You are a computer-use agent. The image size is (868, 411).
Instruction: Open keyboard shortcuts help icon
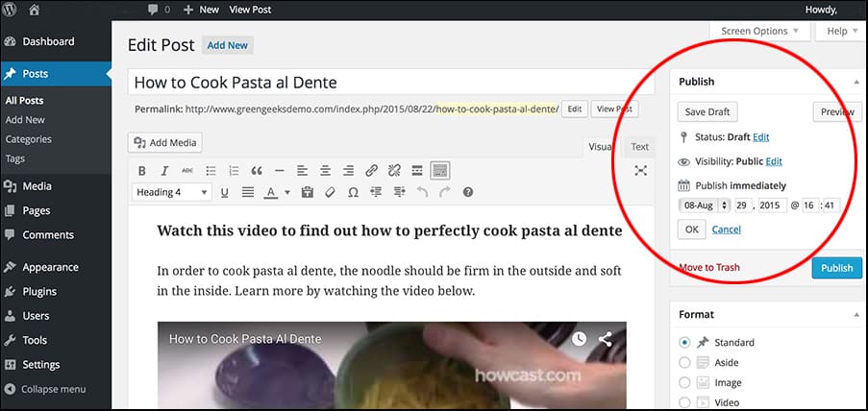[x=468, y=192]
